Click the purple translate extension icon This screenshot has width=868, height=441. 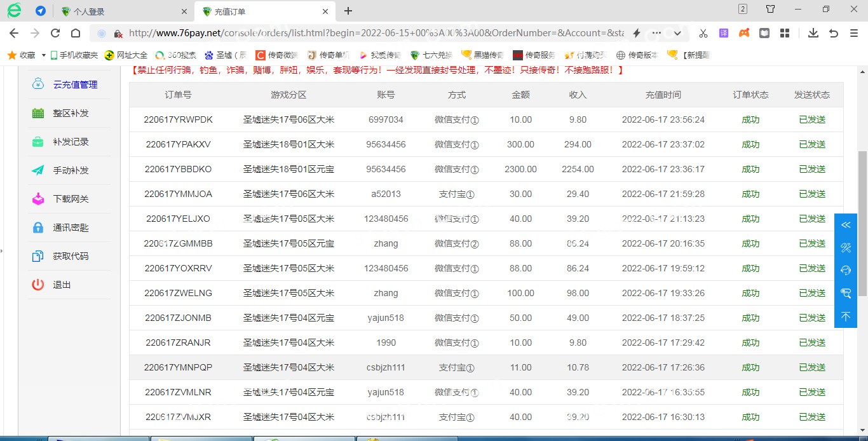pyautogui.click(x=724, y=33)
